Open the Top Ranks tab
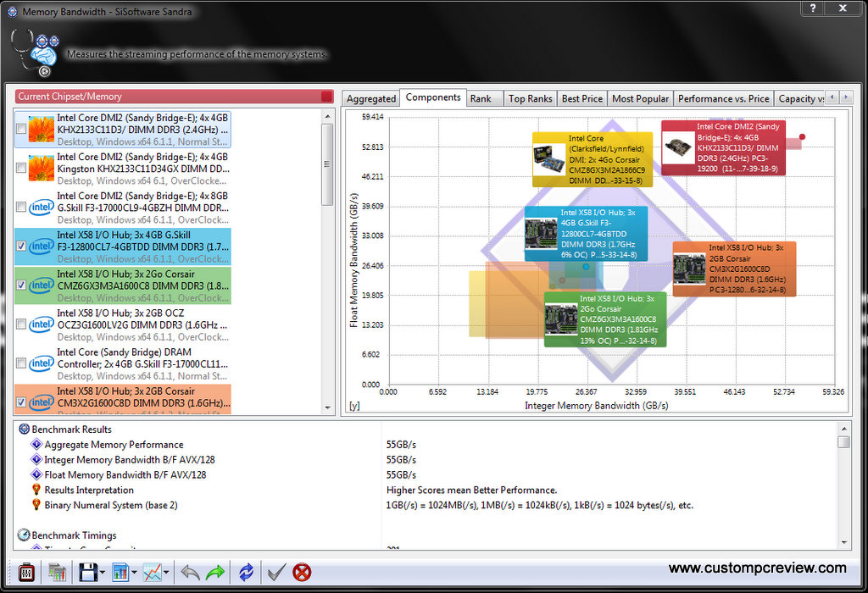The image size is (868, 593). (531, 98)
